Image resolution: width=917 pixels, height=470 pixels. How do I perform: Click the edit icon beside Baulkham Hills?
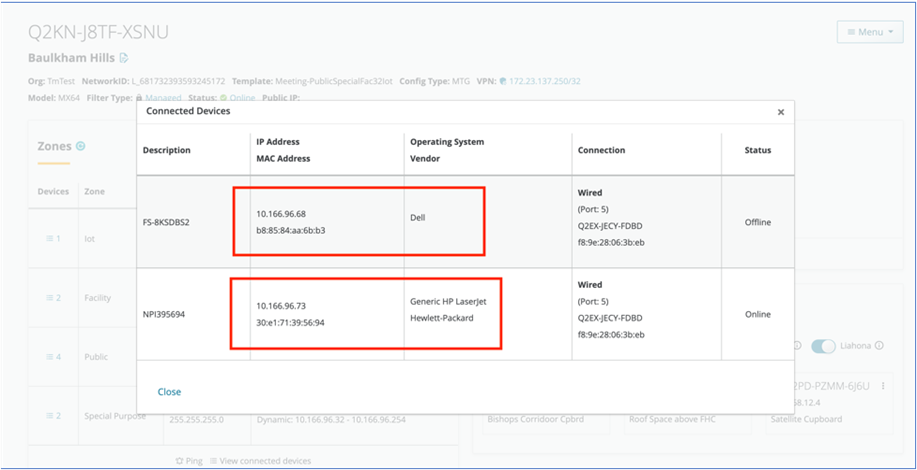coord(125,59)
